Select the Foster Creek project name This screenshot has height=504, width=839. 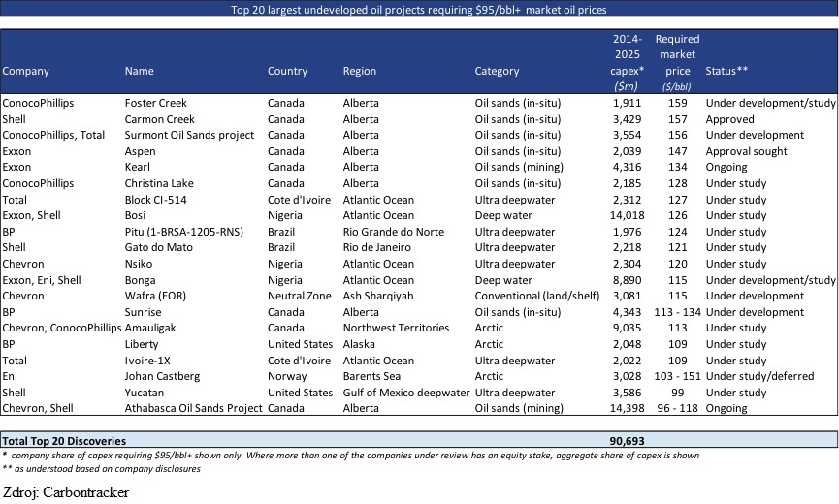point(156,103)
